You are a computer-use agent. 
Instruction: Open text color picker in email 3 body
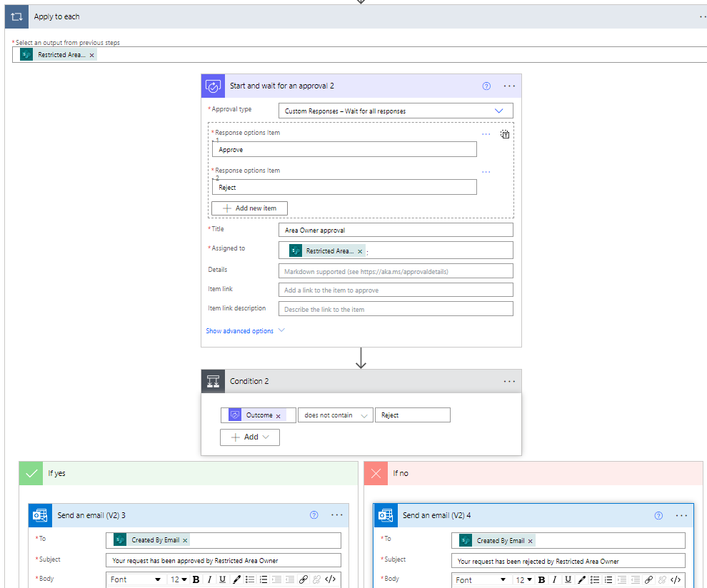[236, 579]
